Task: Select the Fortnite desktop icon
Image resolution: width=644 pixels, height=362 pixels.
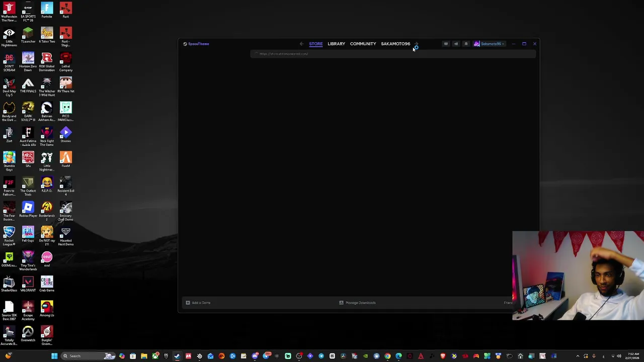Action: [47, 11]
